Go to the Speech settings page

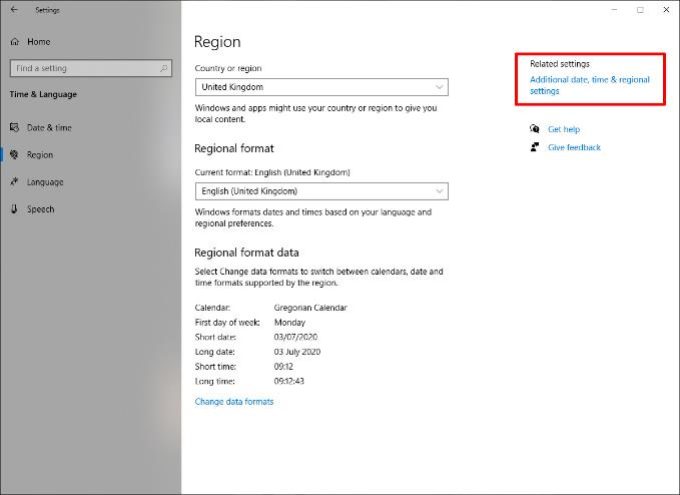pos(41,209)
